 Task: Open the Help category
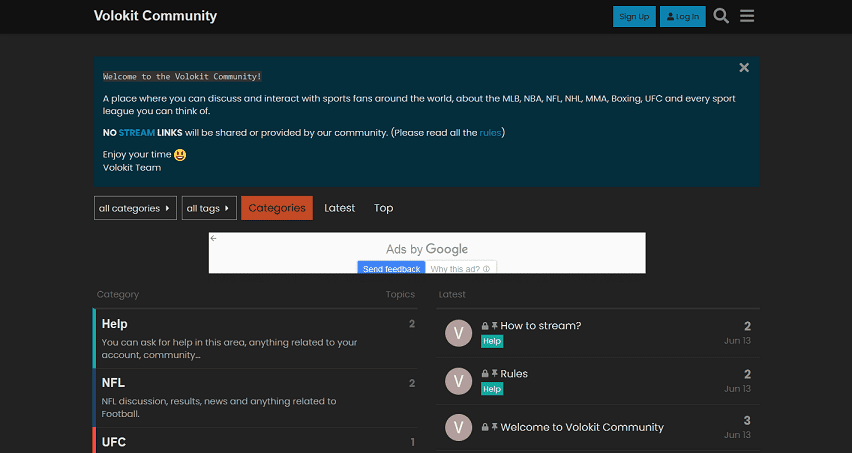pos(115,324)
